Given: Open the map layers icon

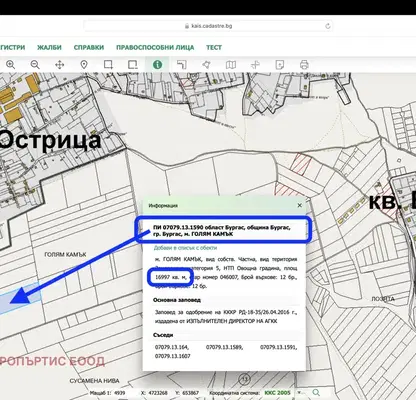Looking at the screenshot, I should coord(231,64).
